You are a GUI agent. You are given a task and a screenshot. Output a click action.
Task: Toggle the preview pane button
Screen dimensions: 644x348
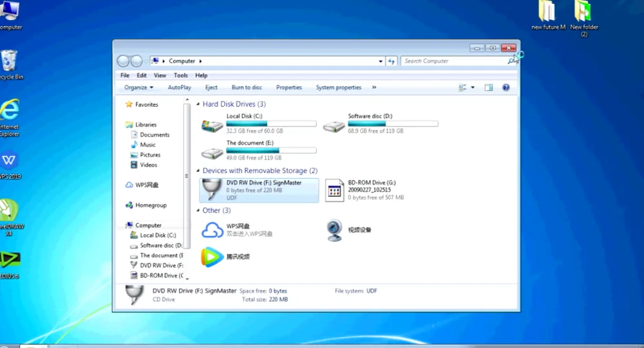pos(489,87)
